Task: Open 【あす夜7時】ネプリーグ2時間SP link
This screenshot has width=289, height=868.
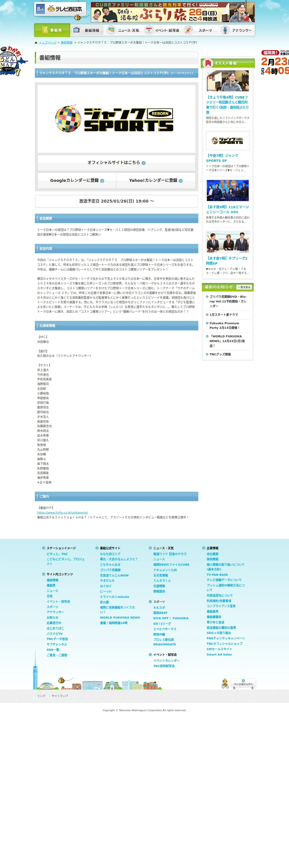Action: (227, 261)
